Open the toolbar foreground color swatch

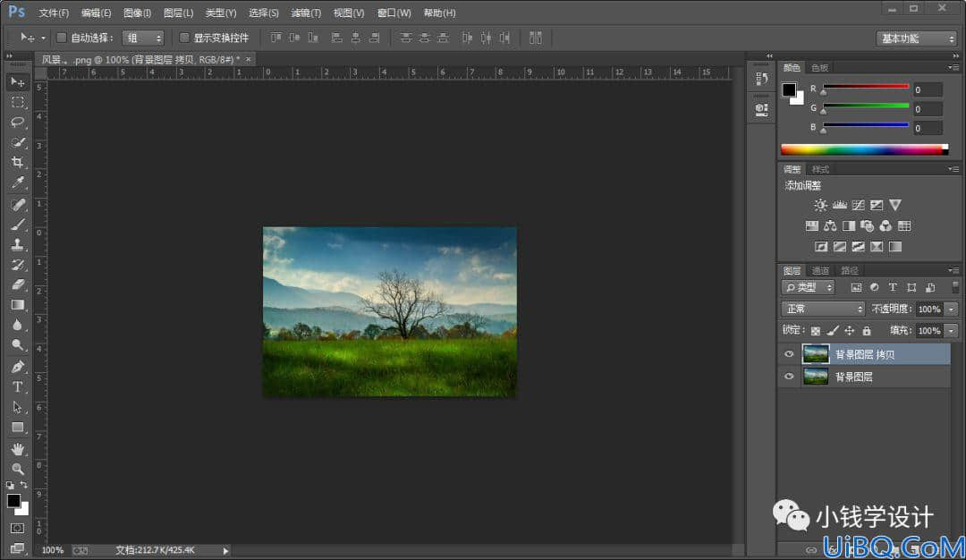pyautogui.click(x=13, y=501)
